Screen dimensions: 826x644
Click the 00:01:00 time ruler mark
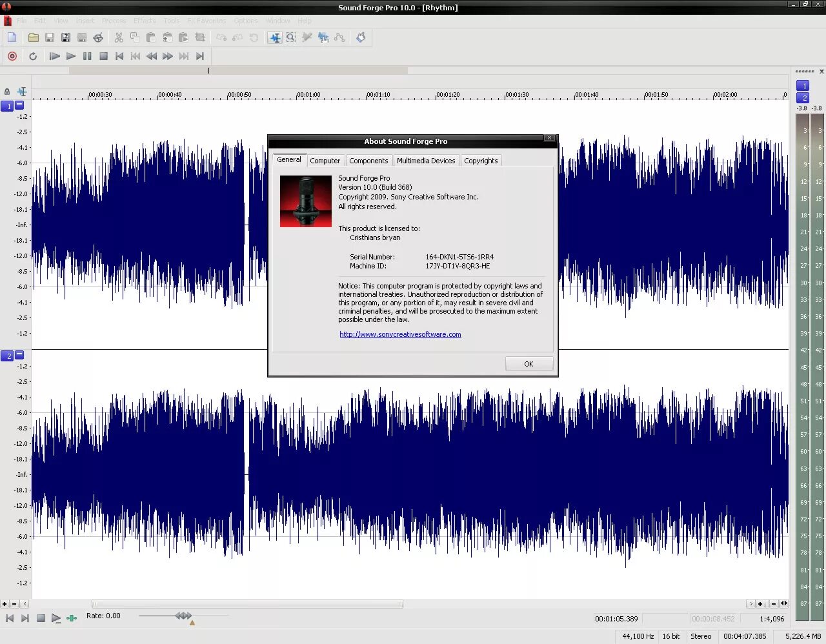tap(308, 95)
